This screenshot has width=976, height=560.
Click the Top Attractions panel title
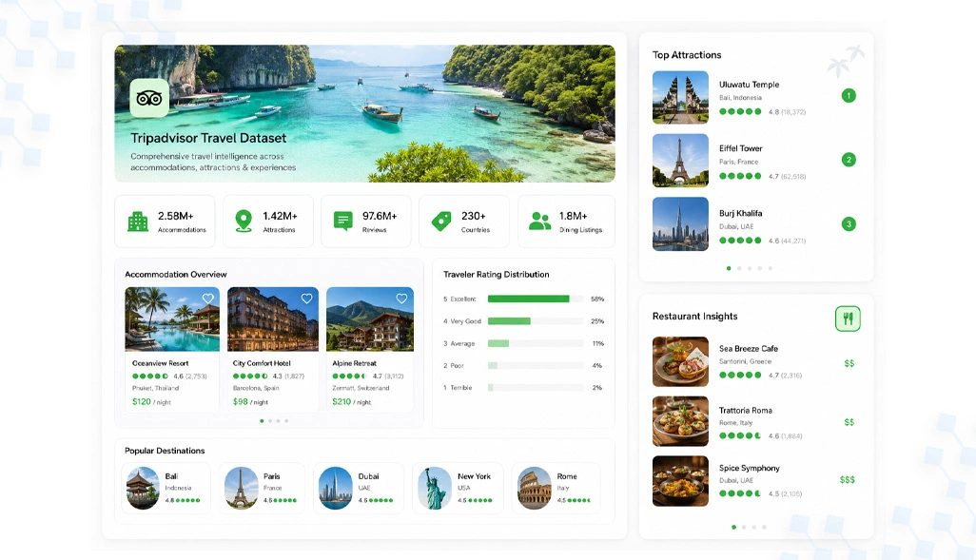687,55
